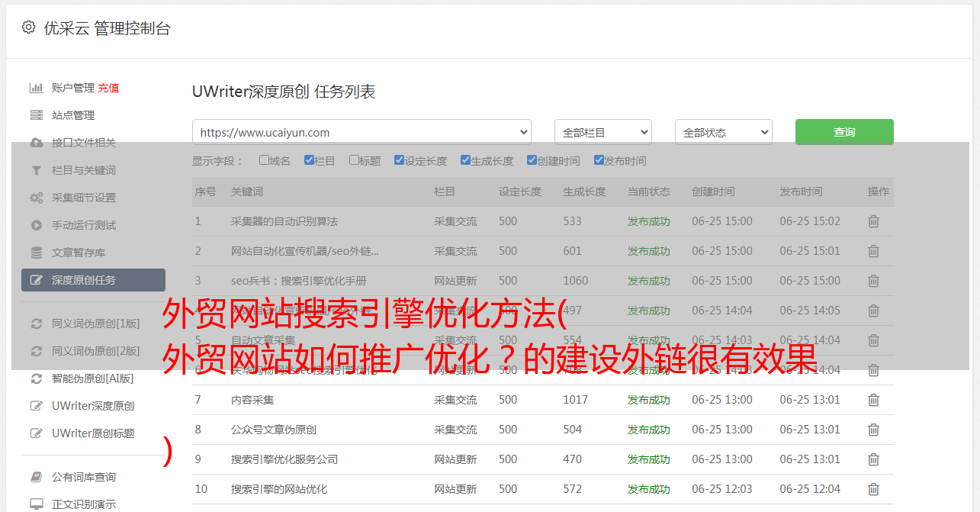Open 正文识别演示 sidebar link
This screenshot has height=512, width=980.
[84, 504]
